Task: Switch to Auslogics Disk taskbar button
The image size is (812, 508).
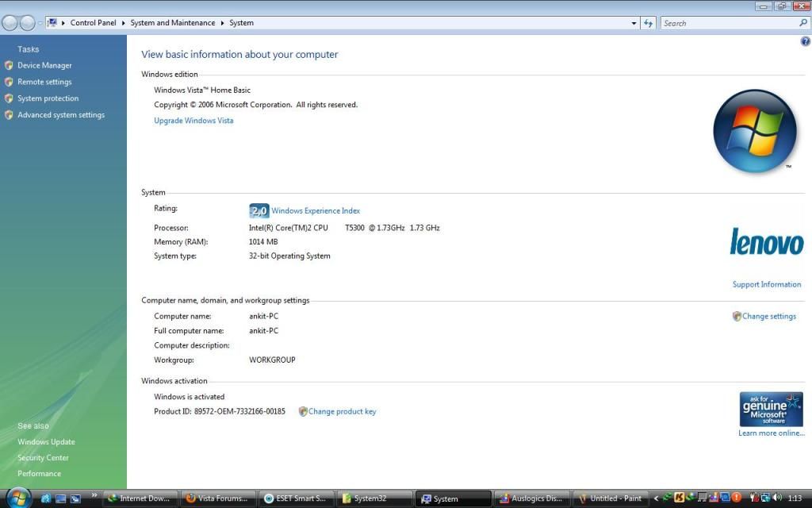Action: pos(531,498)
